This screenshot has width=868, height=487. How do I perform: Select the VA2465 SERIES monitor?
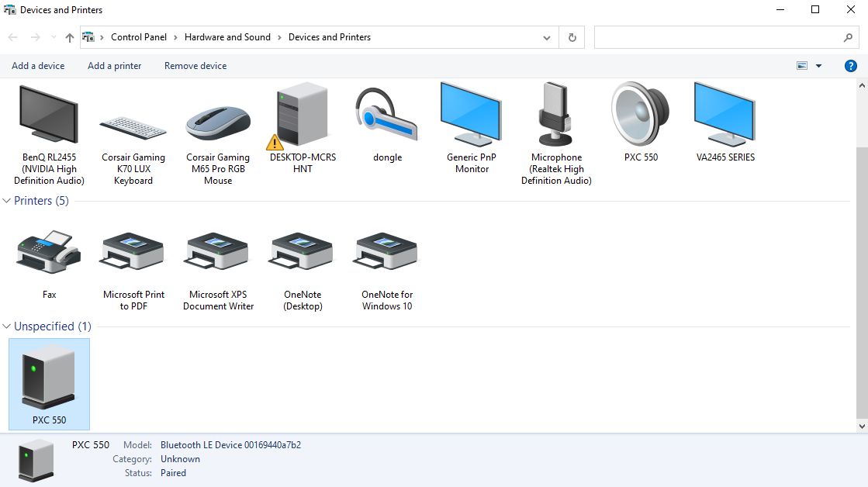pos(725,123)
